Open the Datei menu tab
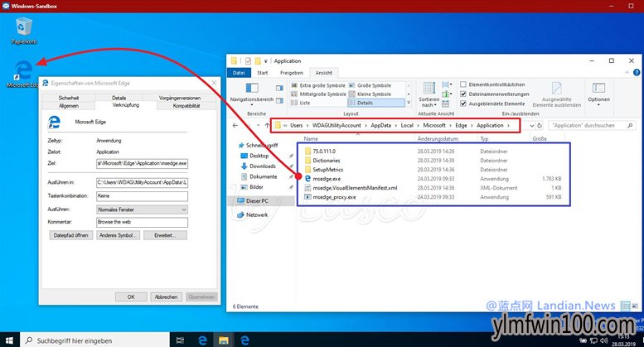644x347 pixels. click(239, 73)
